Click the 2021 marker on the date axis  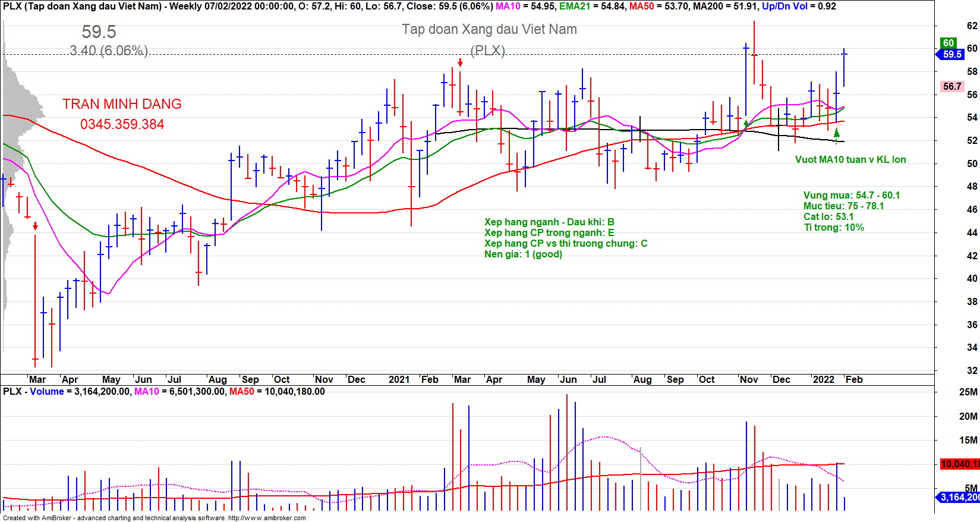click(399, 379)
